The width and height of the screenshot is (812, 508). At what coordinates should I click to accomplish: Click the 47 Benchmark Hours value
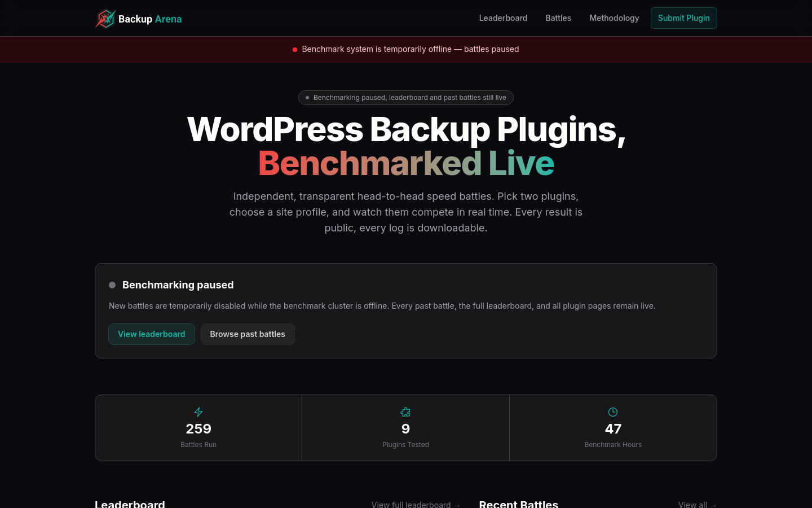click(x=613, y=429)
